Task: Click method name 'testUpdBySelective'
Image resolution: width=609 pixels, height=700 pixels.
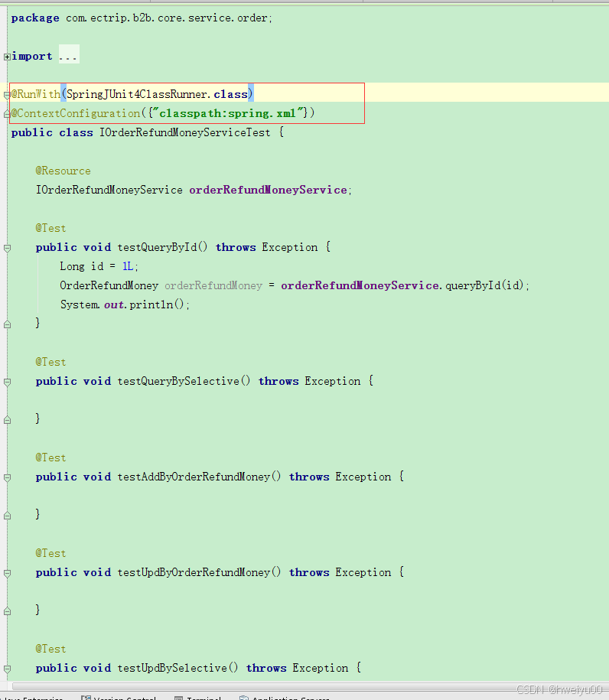Action: point(172,668)
